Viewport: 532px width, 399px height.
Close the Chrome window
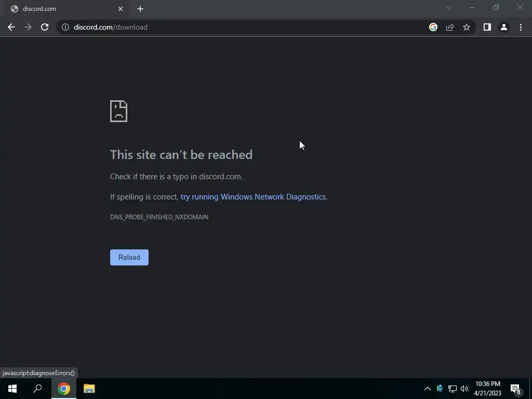tap(520, 7)
